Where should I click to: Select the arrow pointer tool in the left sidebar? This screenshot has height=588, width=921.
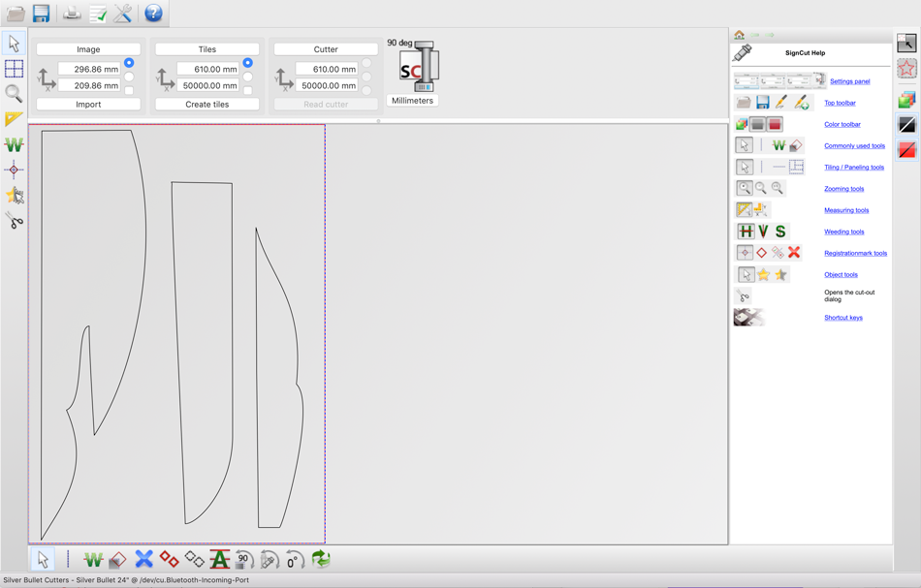click(x=15, y=44)
